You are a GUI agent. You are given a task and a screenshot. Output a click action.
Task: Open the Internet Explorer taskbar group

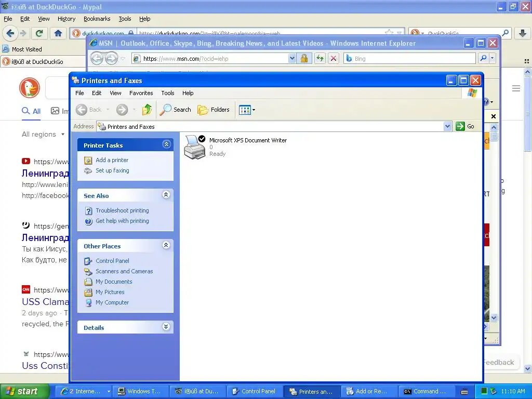(83, 391)
